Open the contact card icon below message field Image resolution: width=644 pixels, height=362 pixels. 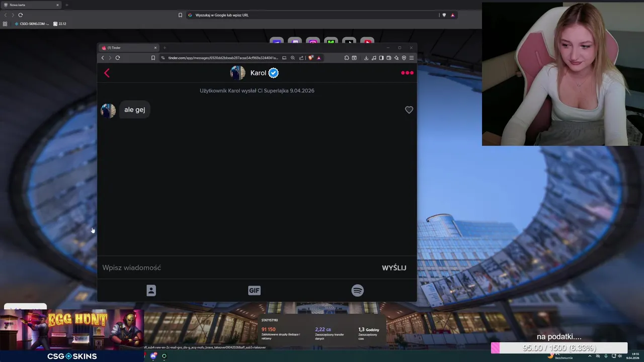[x=151, y=290]
